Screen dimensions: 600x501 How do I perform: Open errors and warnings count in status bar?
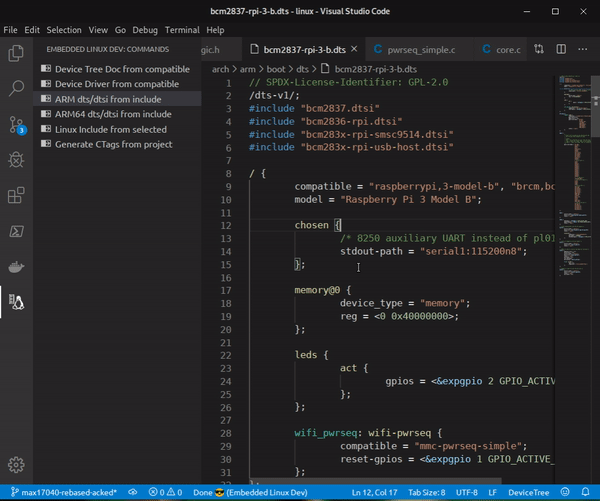pyautogui.click(x=165, y=492)
